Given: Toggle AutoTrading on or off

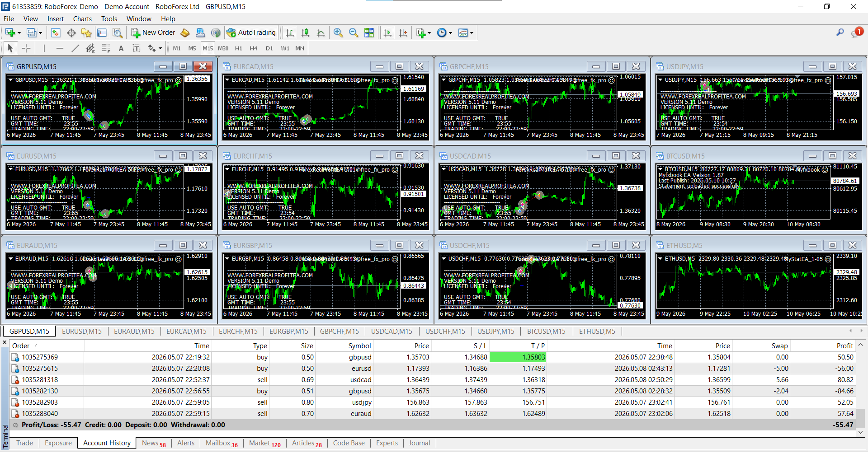Looking at the screenshot, I should coord(251,33).
